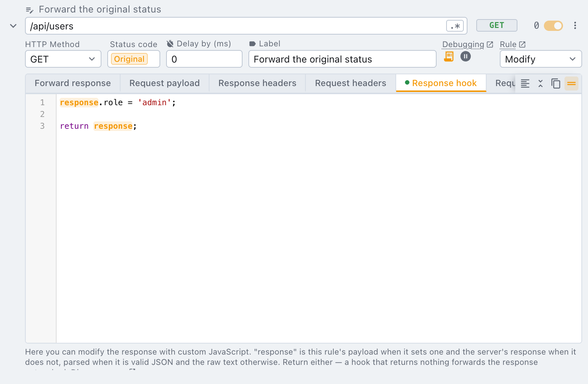The width and height of the screenshot is (588, 384).
Task: Open the Response headers tab
Action: tap(257, 83)
